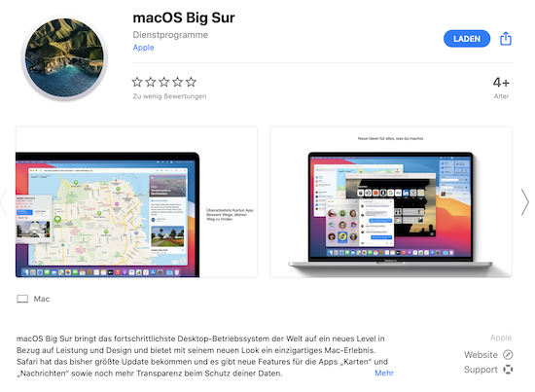Click the Website text link

481,355
